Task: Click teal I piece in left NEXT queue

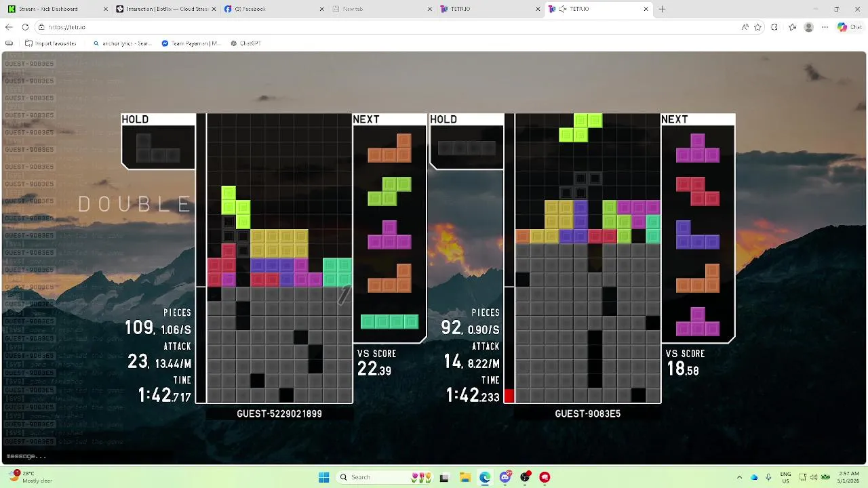Action: pos(389,322)
